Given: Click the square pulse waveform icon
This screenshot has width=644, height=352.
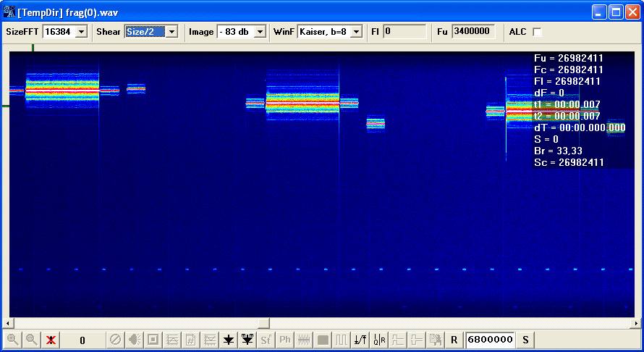Looking at the screenshot, I should pyautogui.click(x=342, y=340).
